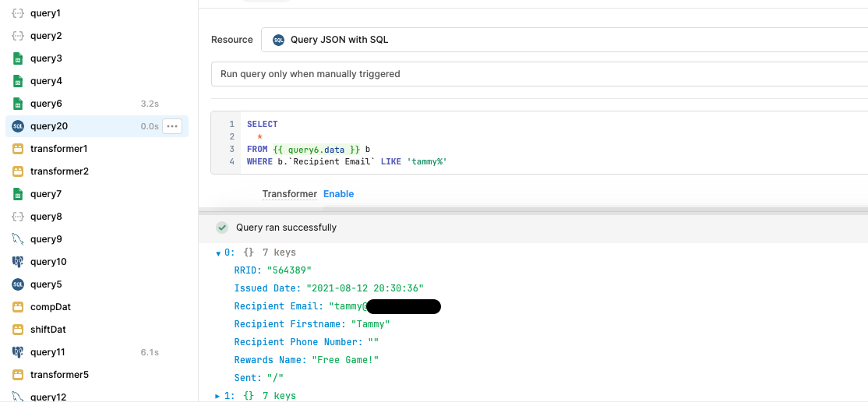This screenshot has width=868, height=406.
Task: Click the Rewards Name value "Free Game!"
Action: pos(345,360)
